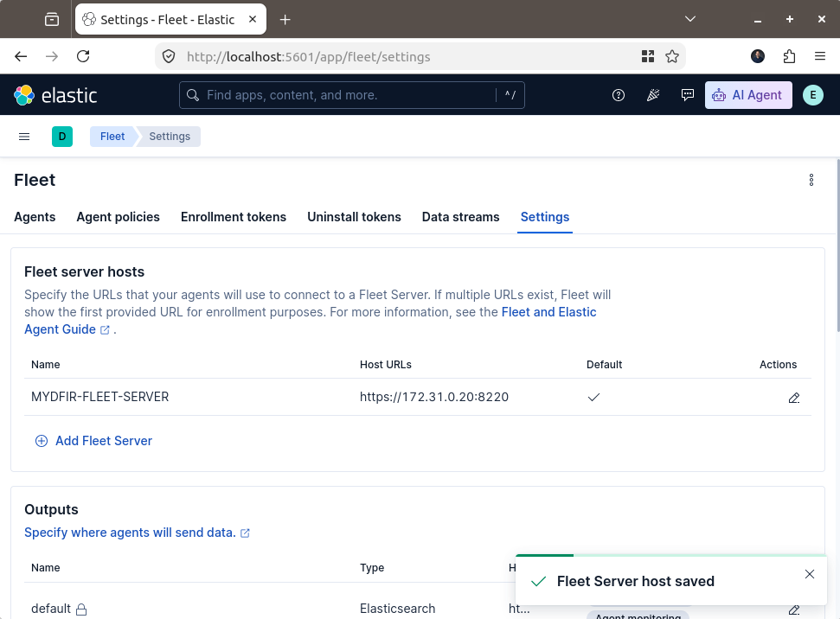Image resolution: width=840 pixels, height=619 pixels.
Task: Reload the current page
Action: (x=83, y=56)
